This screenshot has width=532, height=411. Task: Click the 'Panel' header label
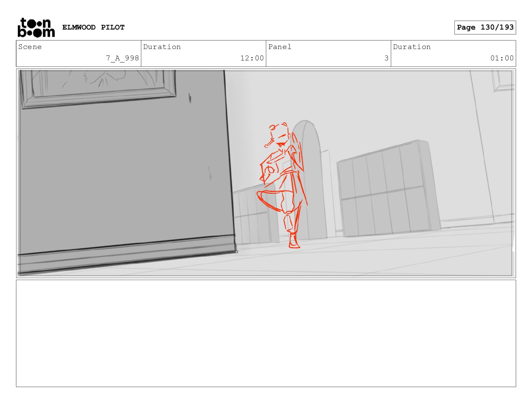[x=280, y=47]
